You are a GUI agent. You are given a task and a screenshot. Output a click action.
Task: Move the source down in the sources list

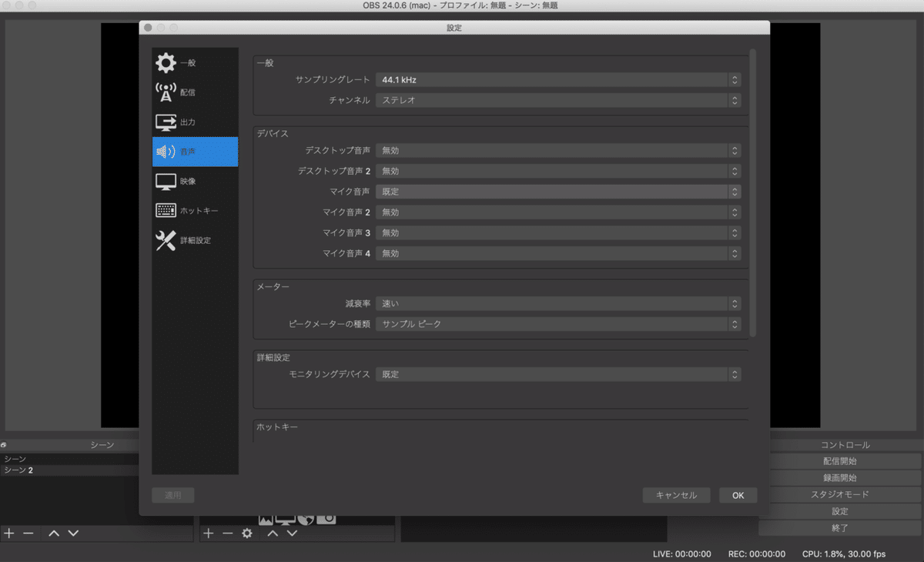point(292,533)
